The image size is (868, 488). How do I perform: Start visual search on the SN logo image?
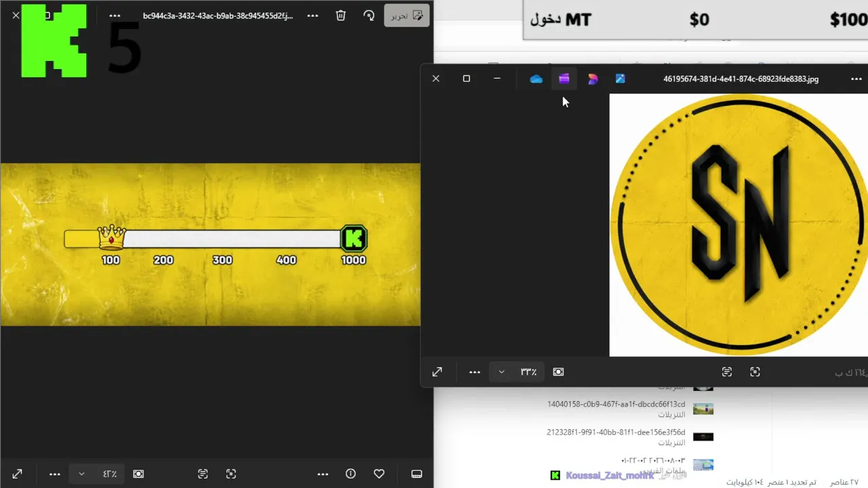coord(755,371)
